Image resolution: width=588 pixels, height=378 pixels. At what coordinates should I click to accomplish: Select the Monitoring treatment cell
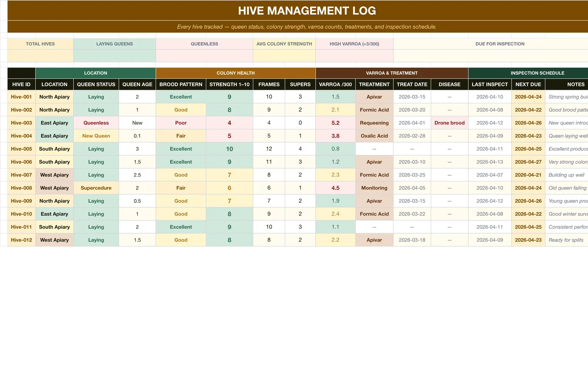click(374, 188)
